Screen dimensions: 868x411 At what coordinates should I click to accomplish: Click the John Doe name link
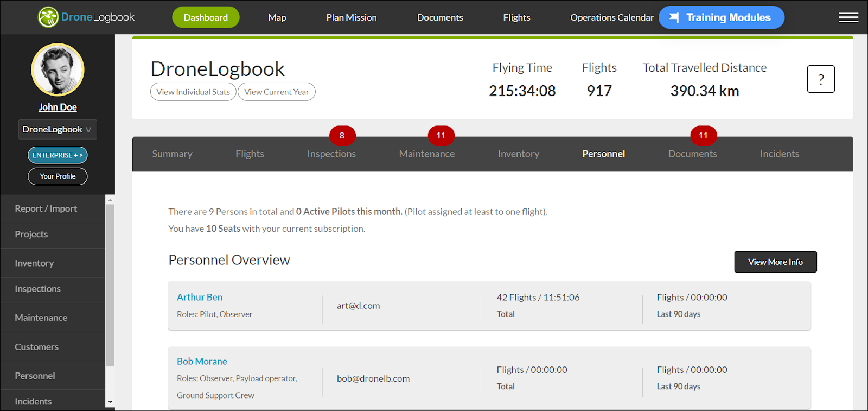pos(58,107)
